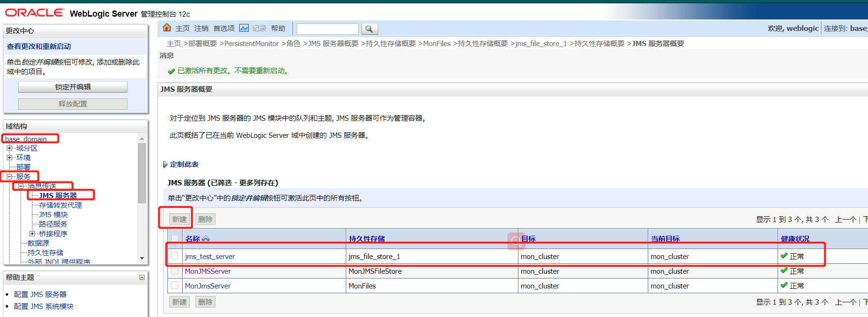Click the green check icon in message area
The width and height of the screenshot is (868, 317).
pyautogui.click(x=171, y=71)
